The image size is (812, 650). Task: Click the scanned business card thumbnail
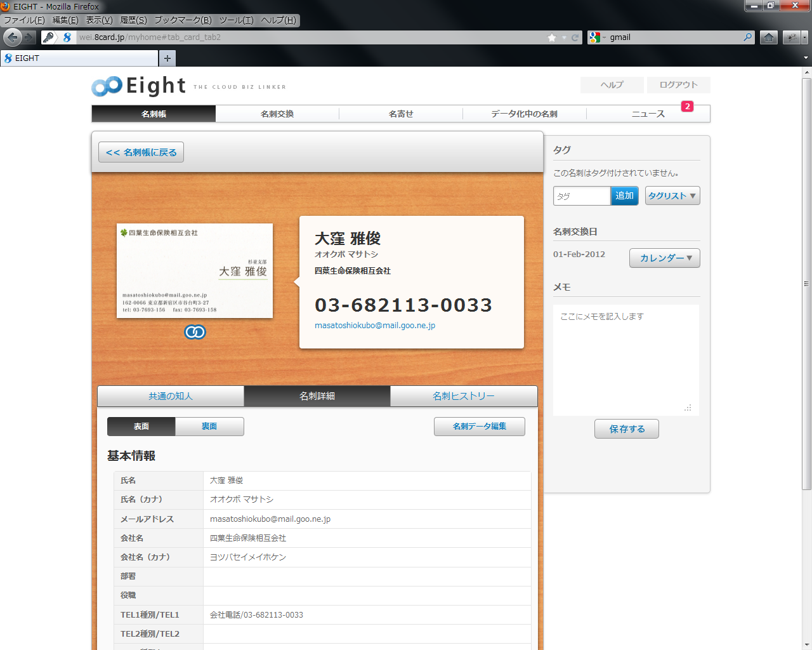[195, 270]
